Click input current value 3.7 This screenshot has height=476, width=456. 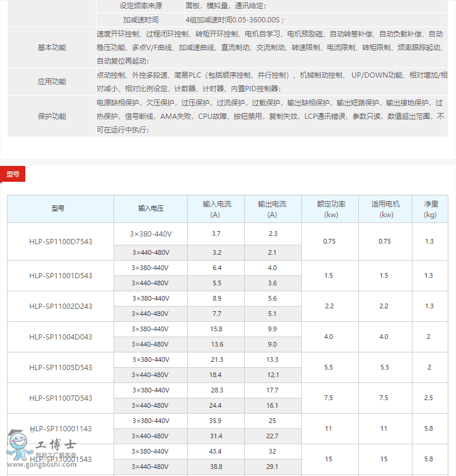[x=216, y=234]
